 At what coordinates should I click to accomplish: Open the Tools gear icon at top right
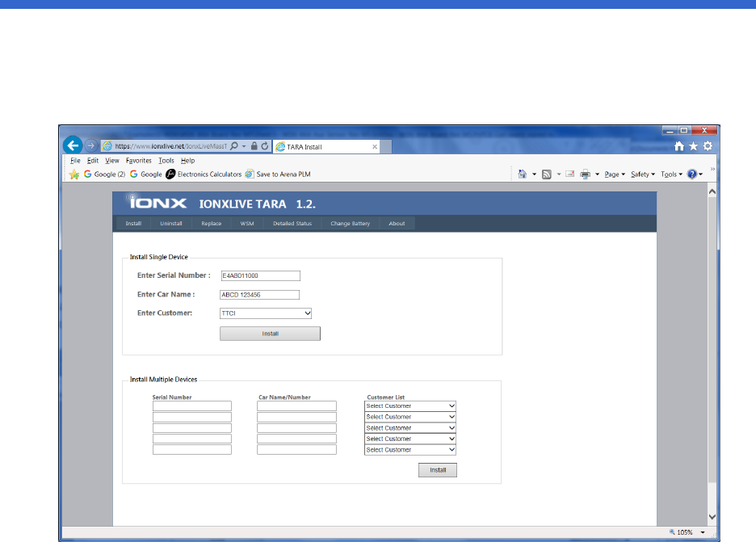708,146
